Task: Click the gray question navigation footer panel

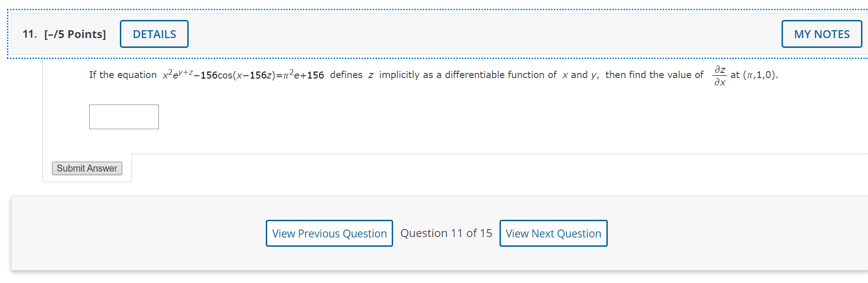Action: pyautogui.click(x=440, y=233)
